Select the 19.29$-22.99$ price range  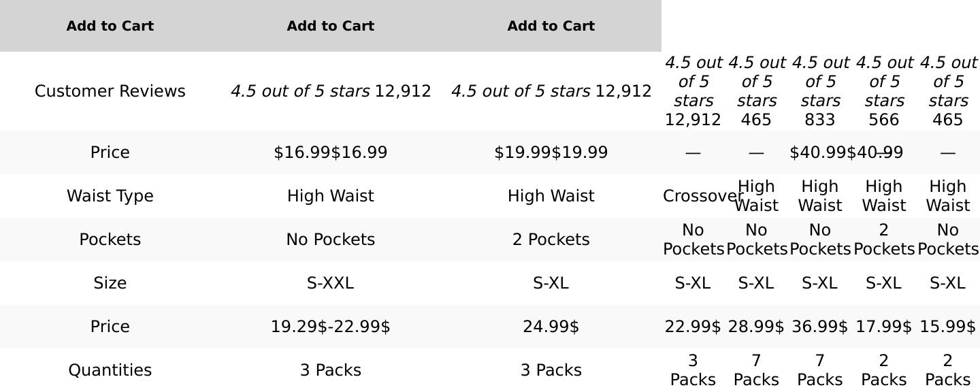coord(330,327)
